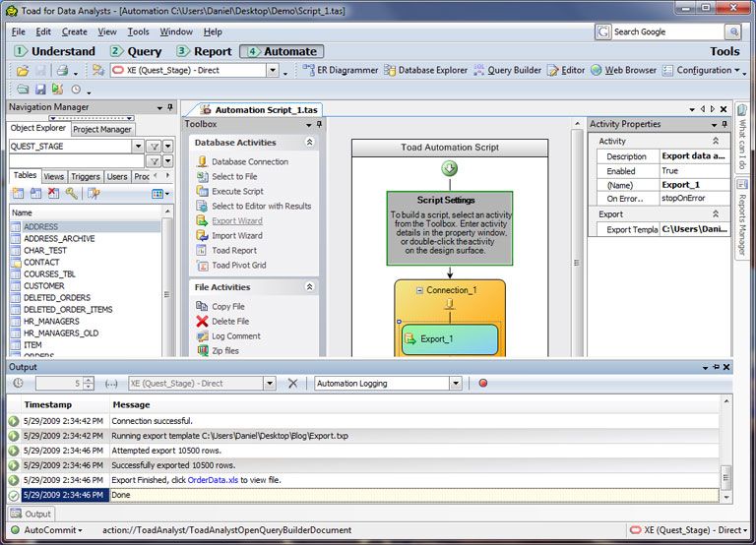The width and height of the screenshot is (756, 545).
Task: Pin the Toolbox panel
Action: coord(319,124)
